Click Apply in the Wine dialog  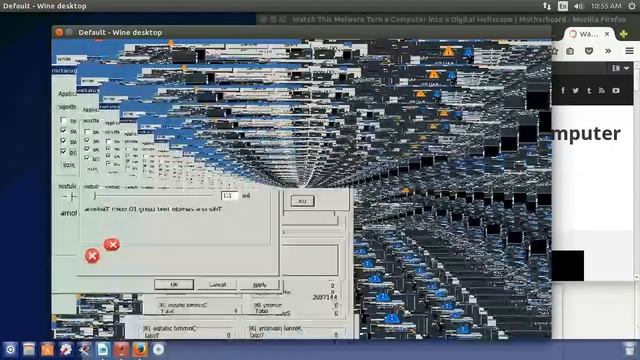(259, 284)
